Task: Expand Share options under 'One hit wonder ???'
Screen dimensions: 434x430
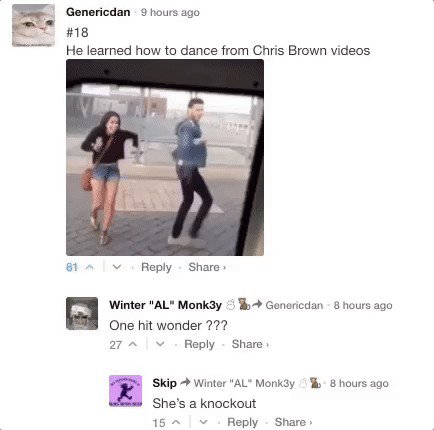Action: (250, 344)
